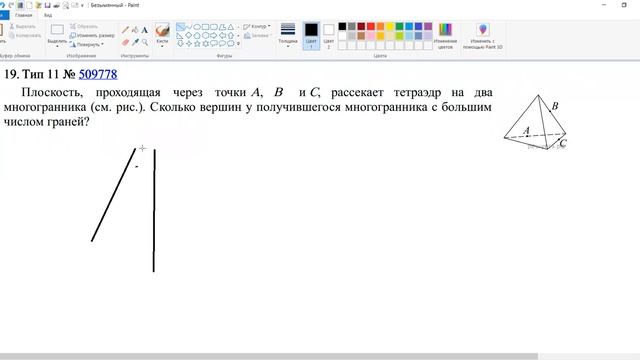
Task: Pick the Pentagon shape
Action: (x=197, y=36)
